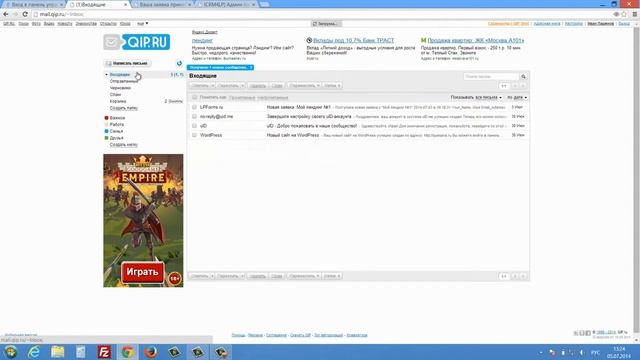
Task: Collapse the Входящие folder arrow
Action: 107,75
